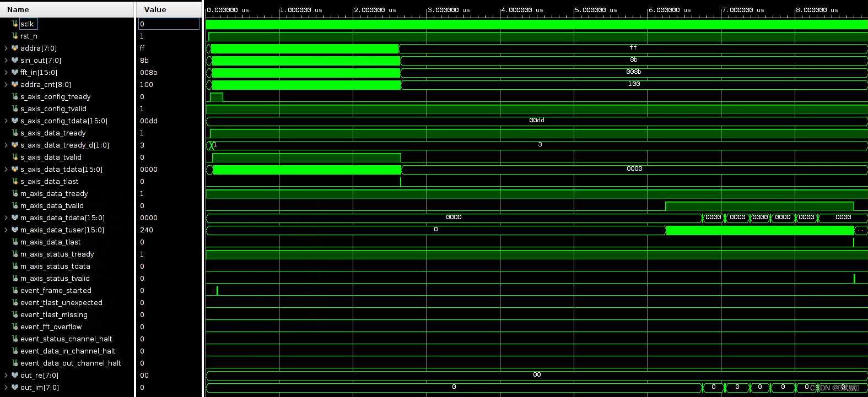Click the Name column header
868x397 pixels.
pyautogui.click(x=67, y=9)
